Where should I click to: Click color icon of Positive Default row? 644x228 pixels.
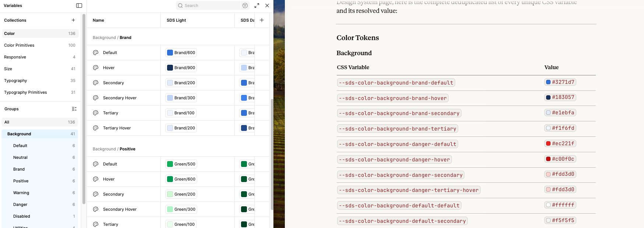point(96,164)
